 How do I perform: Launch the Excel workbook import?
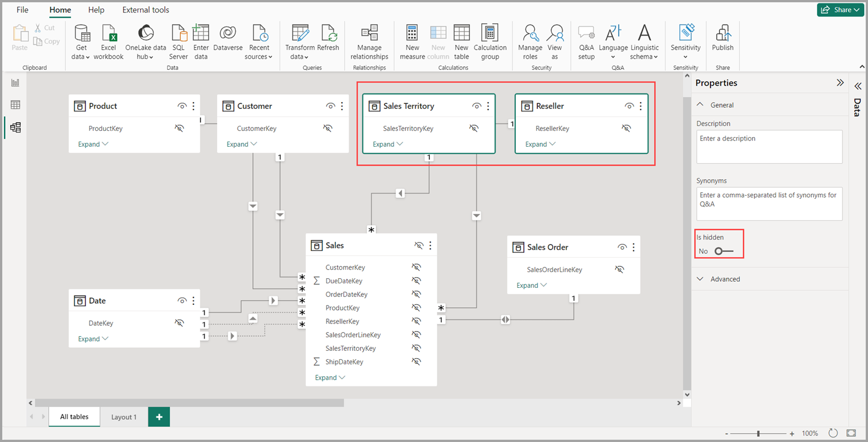pyautogui.click(x=108, y=41)
